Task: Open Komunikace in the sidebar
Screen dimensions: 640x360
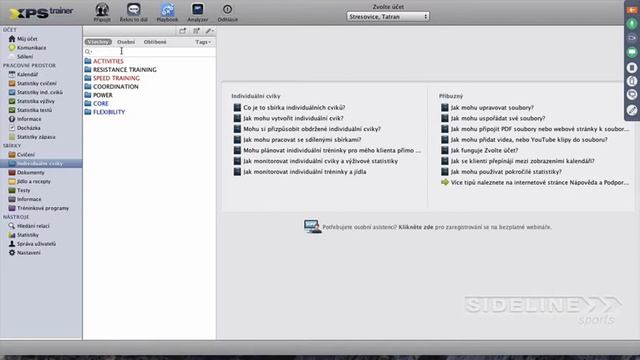Action: [27, 48]
